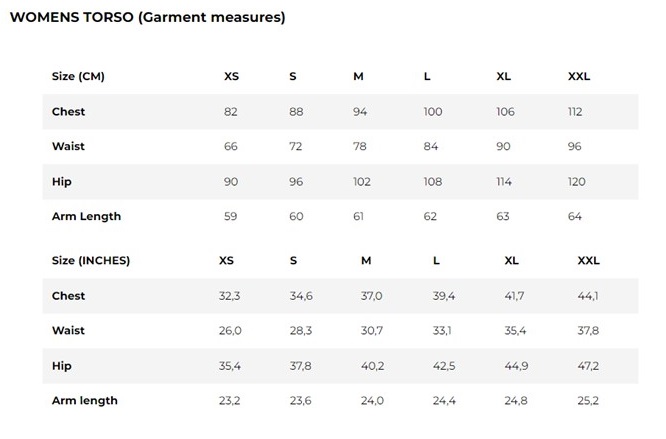
Task: Click the WOMENS TORSO heading
Action: tap(147, 17)
